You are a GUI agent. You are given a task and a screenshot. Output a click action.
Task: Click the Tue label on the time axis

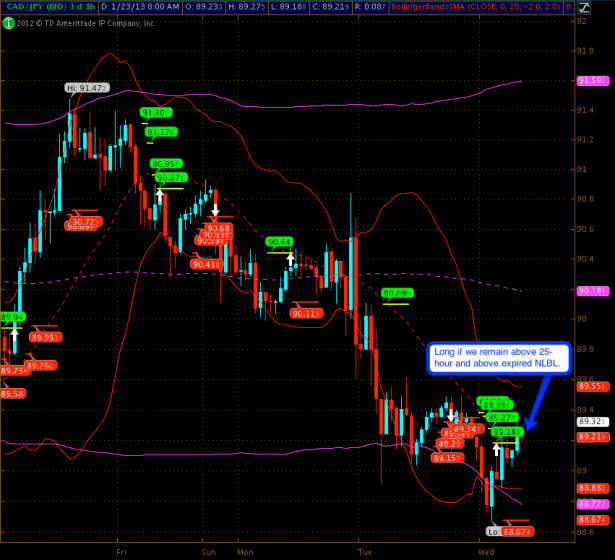click(x=364, y=551)
